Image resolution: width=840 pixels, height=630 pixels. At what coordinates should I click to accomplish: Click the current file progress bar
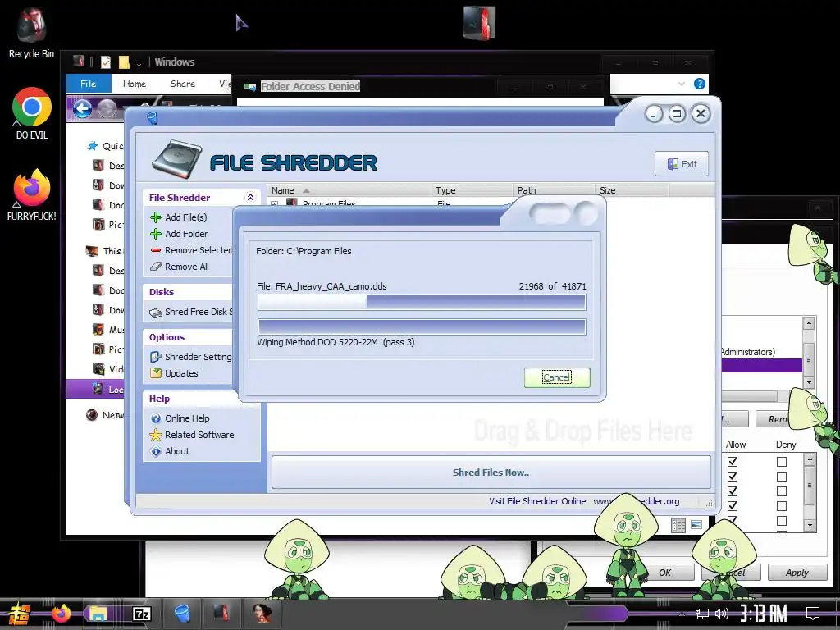coord(422,302)
